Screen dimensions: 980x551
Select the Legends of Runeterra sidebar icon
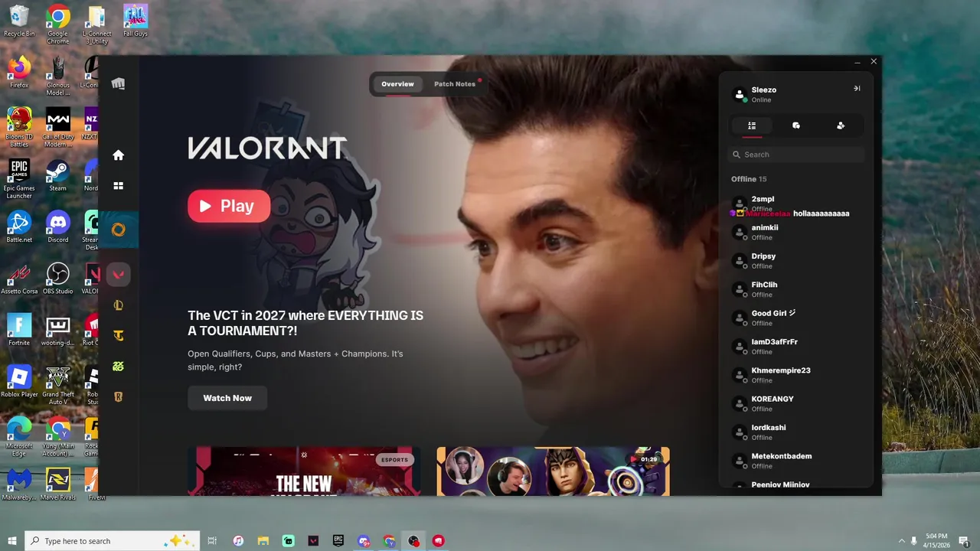[118, 396]
